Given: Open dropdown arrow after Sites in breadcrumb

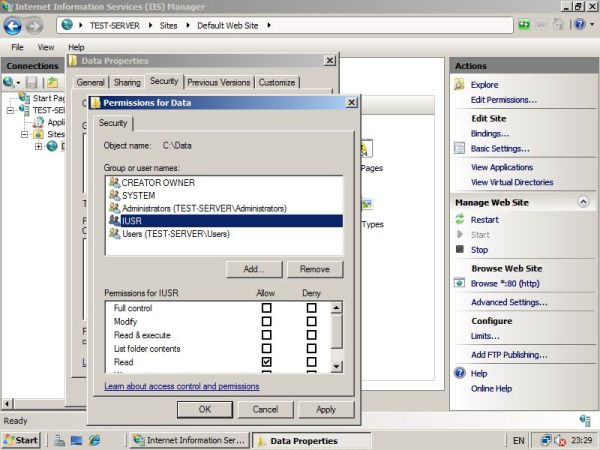Looking at the screenshot, I should click(188, 25).
